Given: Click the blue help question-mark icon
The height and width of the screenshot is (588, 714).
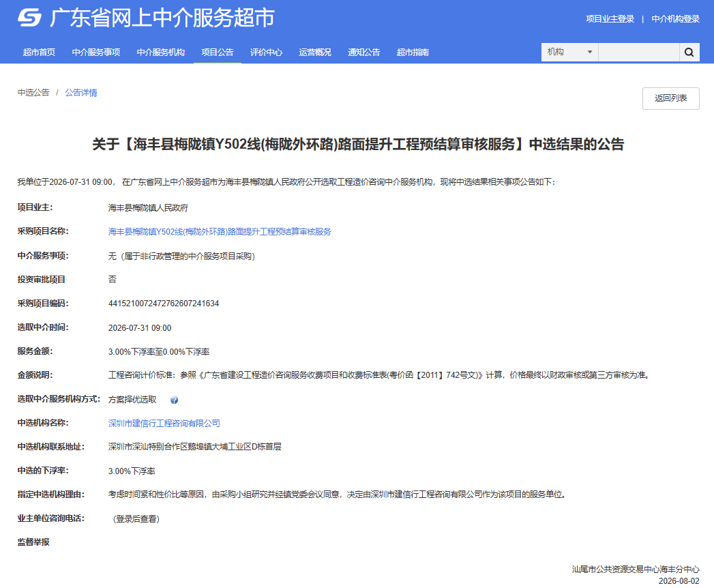Looking at the screenshot, I should coord(174,400).
